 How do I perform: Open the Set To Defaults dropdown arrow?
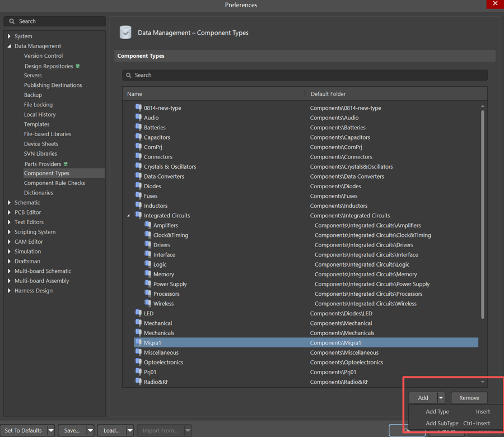51,430
